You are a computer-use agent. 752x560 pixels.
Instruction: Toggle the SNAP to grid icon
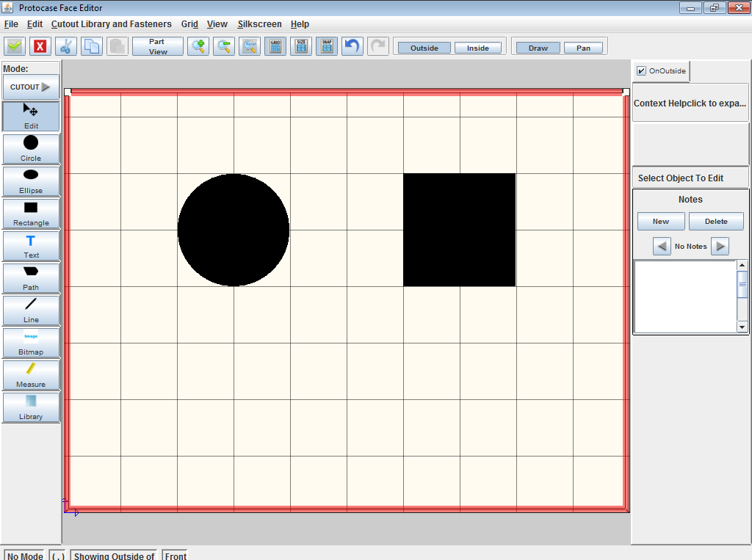pyautogui.click(x=327, y=46)
